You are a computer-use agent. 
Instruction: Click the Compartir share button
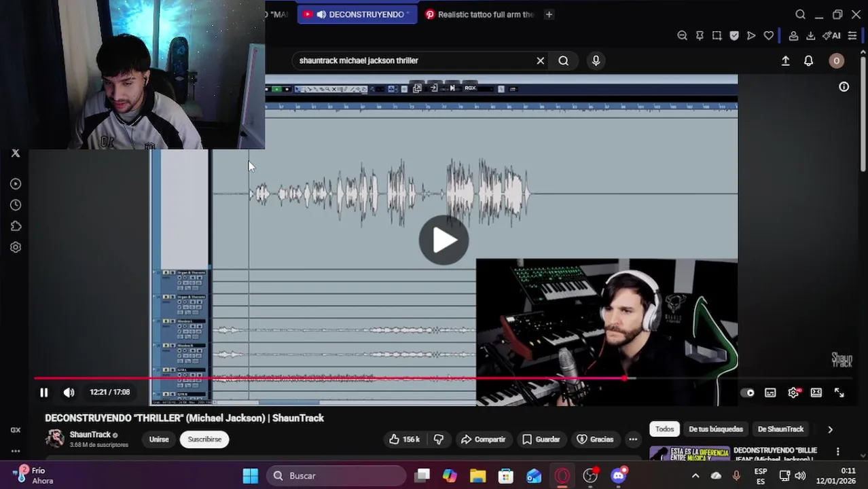pyautogui.click(x=483, y=439)
